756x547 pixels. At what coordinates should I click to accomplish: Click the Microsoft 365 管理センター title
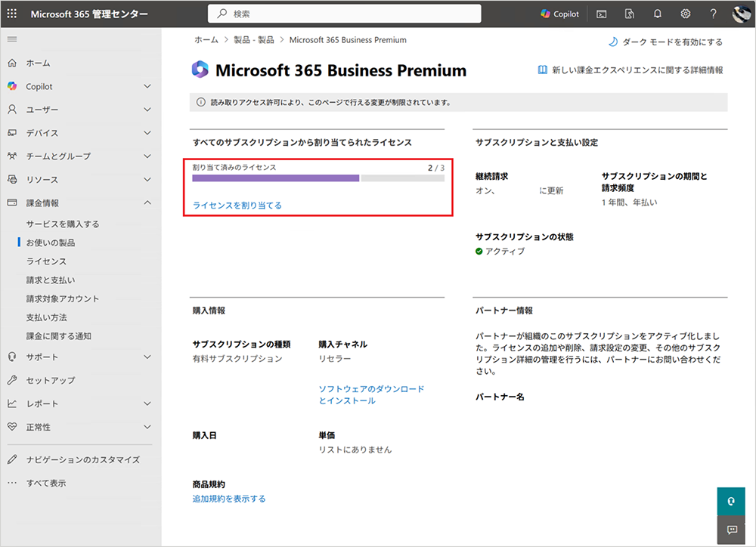pos(89,14)
